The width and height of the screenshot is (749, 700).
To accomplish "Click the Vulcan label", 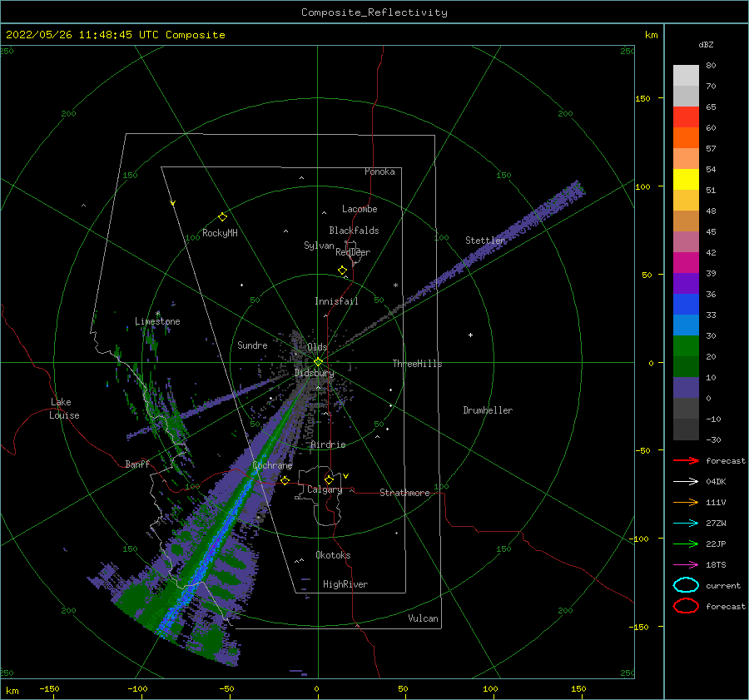I will tap(423, 618).
